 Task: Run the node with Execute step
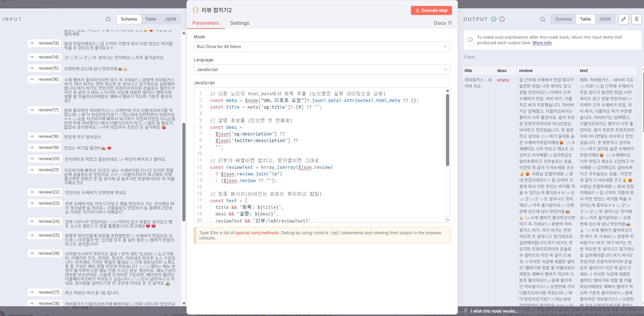pos(431,10)
